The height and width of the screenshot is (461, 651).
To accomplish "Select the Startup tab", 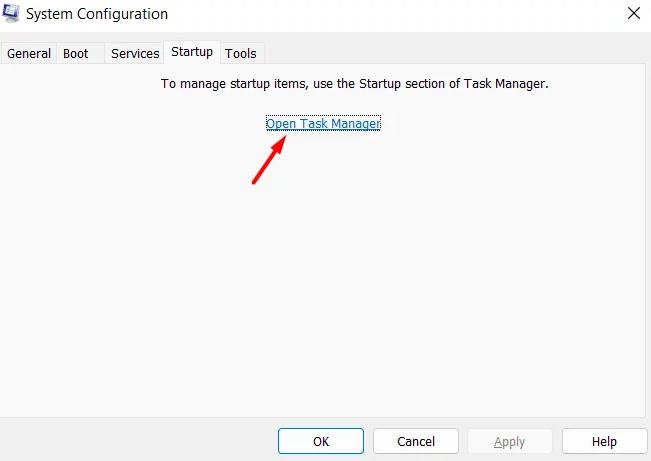I will click(192, 52).
